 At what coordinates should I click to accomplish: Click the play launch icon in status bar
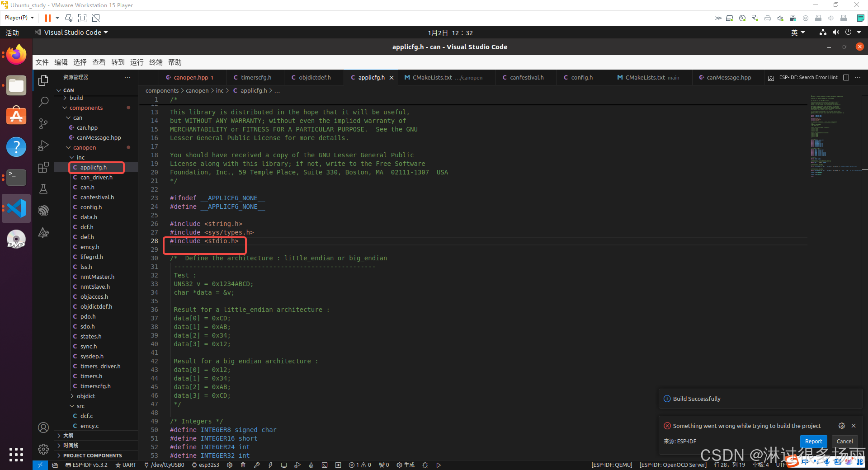439,465
